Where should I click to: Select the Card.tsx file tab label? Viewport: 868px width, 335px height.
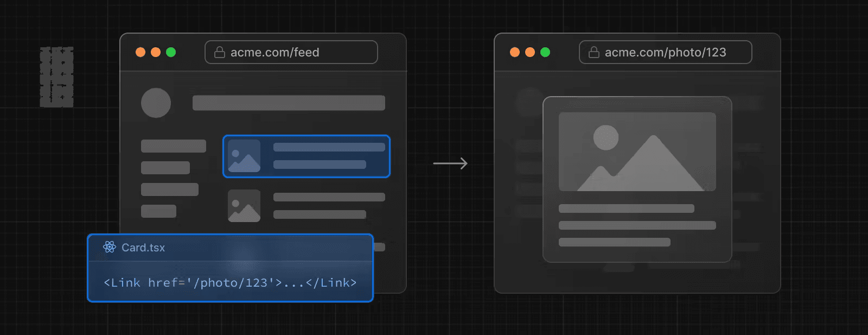pyautogui.click(x=143, y=248)
